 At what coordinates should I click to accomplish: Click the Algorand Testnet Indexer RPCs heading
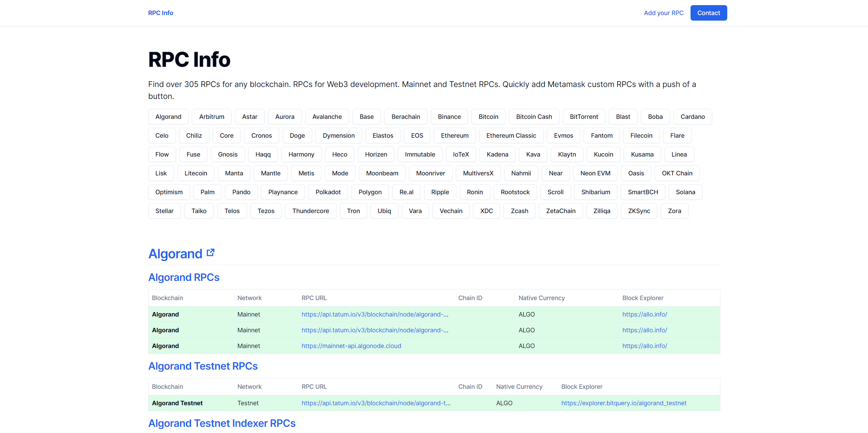[x=222, y=423]
